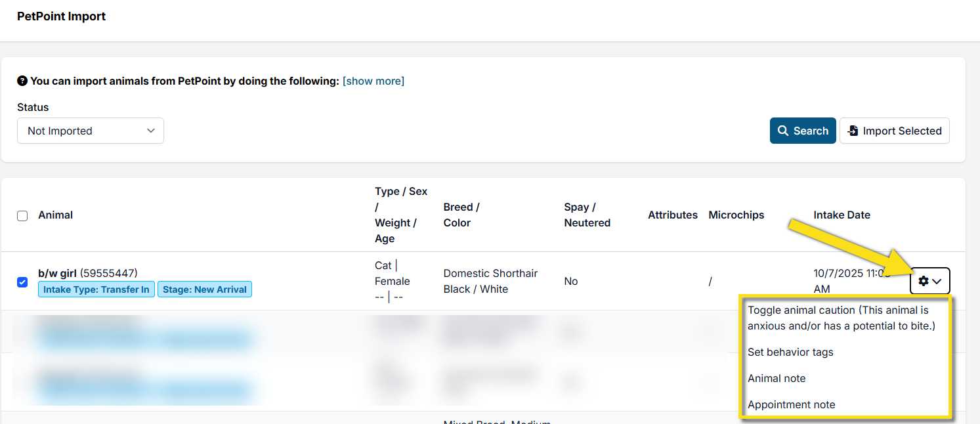This screenshot has width=980, height=424.
Task: Uncheck the b/w girl row checkbox
Action: click(22, 282)
